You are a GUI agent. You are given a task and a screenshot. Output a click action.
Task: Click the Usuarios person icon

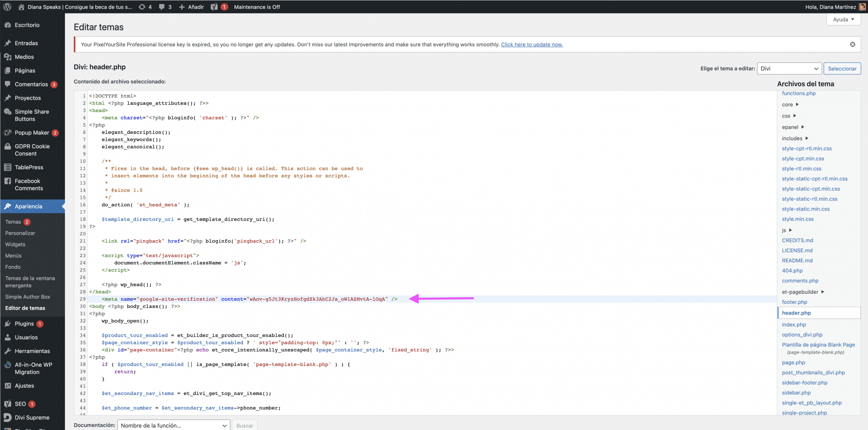[x=8, y=337]
